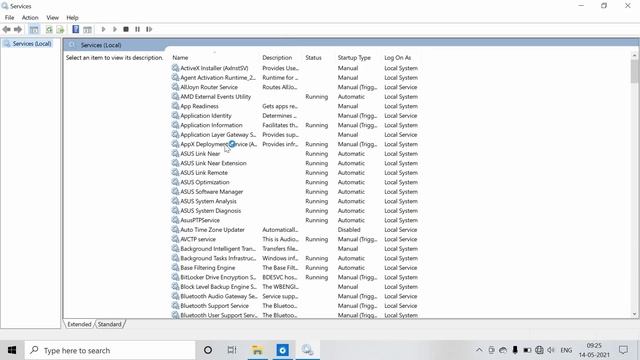The image size is (640, 360).
Task: Show hidden system tray icons chevron
Action: point(479,350)
